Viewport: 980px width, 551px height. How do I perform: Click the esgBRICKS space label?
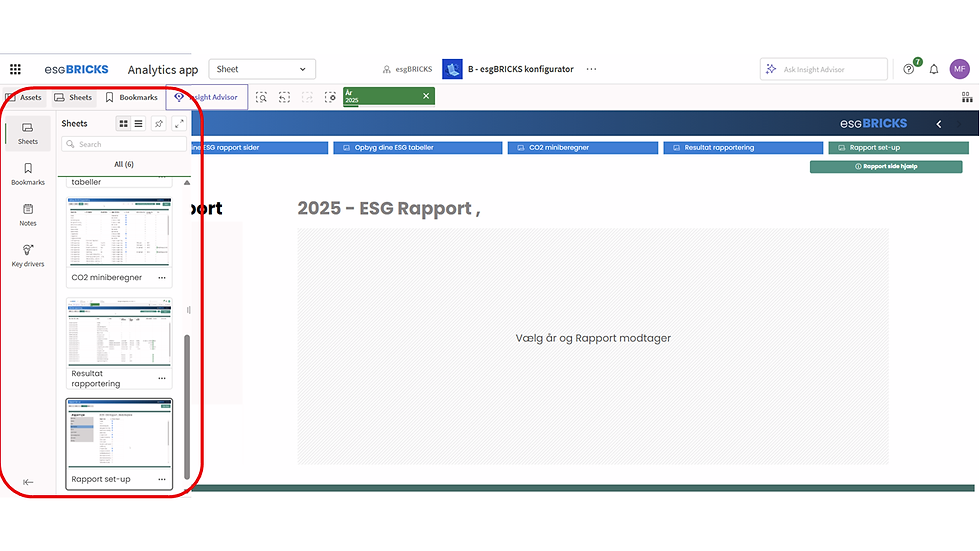(x=407, y=69)
